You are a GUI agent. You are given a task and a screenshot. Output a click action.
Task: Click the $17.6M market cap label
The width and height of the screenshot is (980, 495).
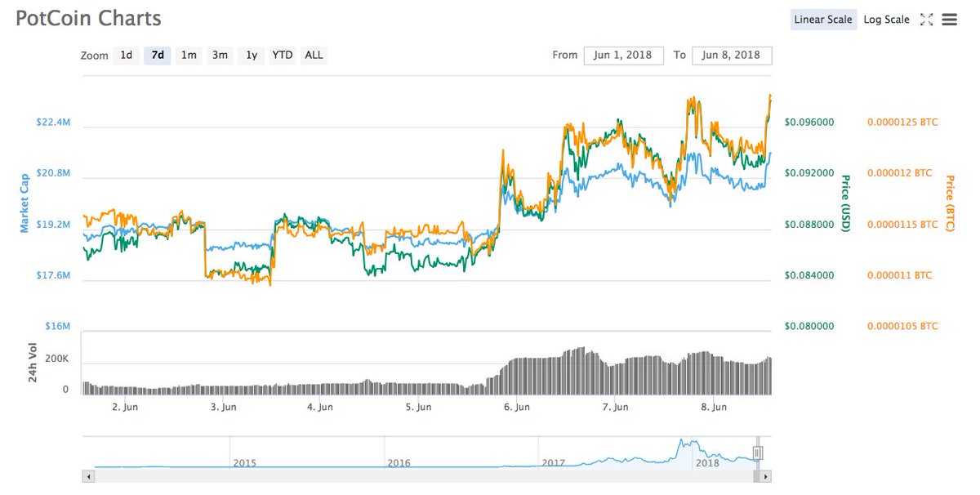pos(53,275)
